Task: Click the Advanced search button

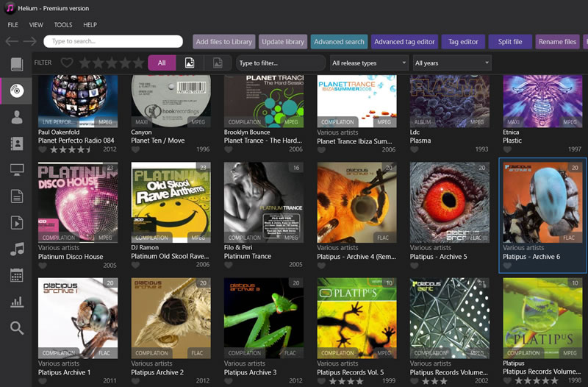Action: click(x=339, y=42)
